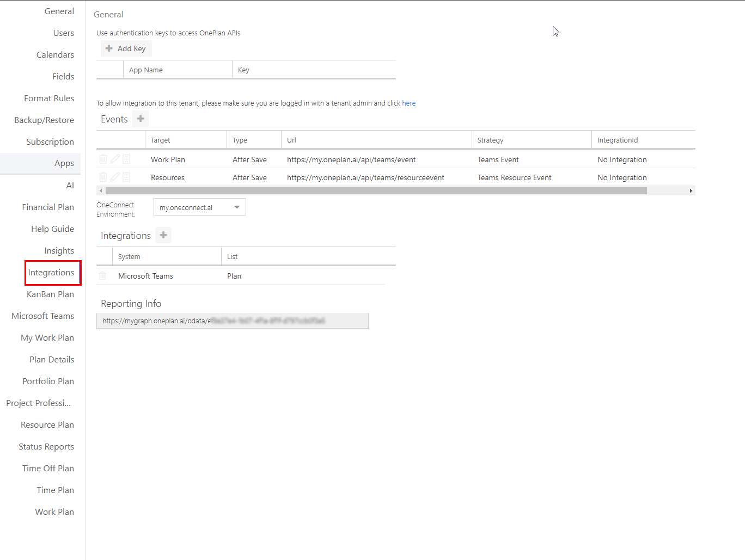Open Time Off Plan settings
Image resolution: width=745 pixels, height=560 pixels.
[x=48, y=469]
